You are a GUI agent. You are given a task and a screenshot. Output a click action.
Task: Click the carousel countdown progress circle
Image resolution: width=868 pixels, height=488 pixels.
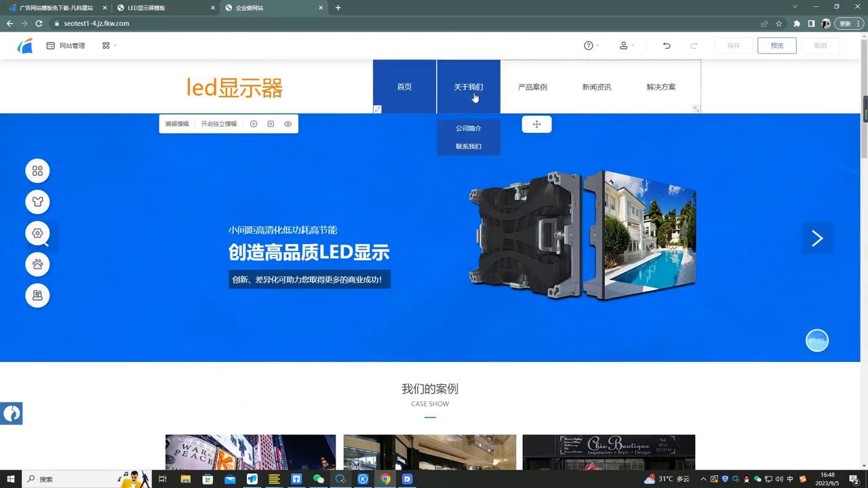click(816, 340)
